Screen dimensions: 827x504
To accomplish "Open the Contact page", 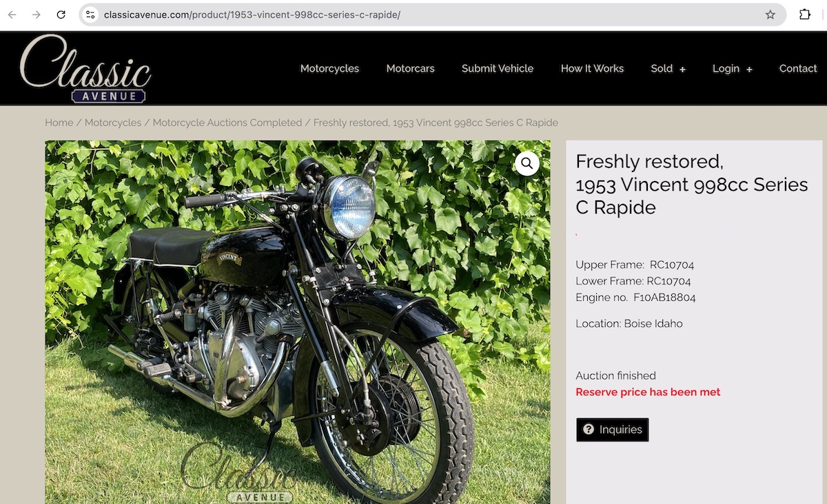I will (x=798, y=68).
